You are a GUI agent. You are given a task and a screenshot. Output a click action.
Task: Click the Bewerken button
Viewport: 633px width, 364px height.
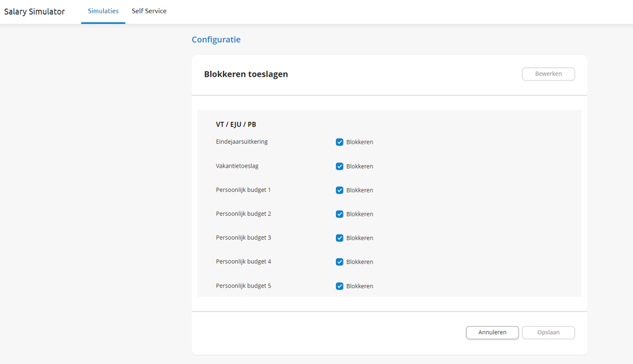point(548,74)
